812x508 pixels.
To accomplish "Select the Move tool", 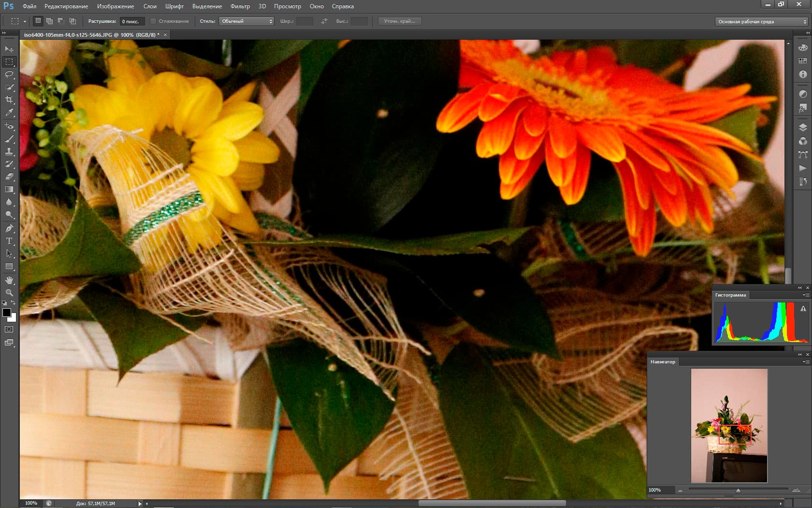I will [9, 49].
